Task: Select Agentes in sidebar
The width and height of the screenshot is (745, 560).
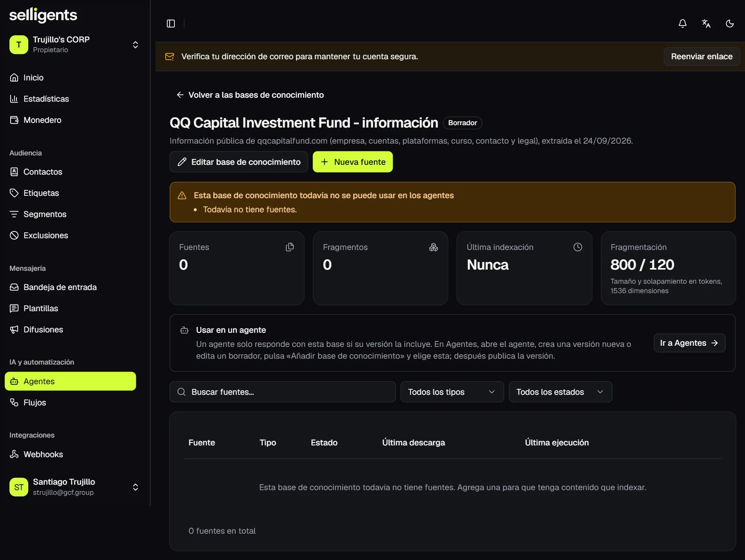Action: pos(70,381)
